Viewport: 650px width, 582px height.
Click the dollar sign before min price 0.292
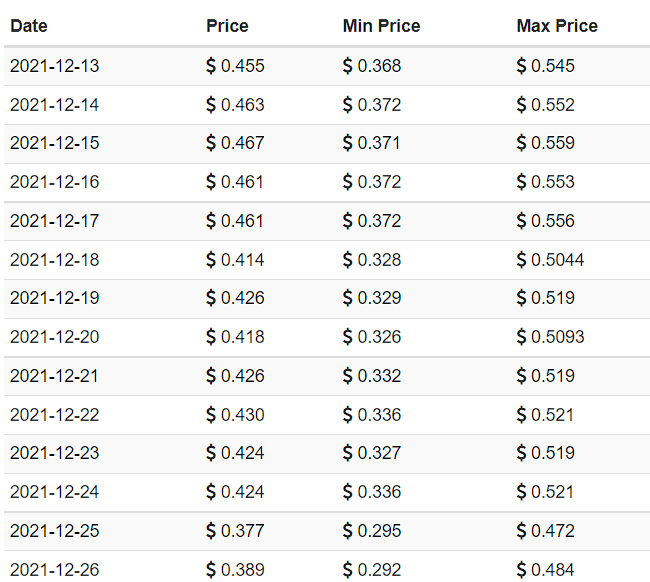(x=347, y=569)
